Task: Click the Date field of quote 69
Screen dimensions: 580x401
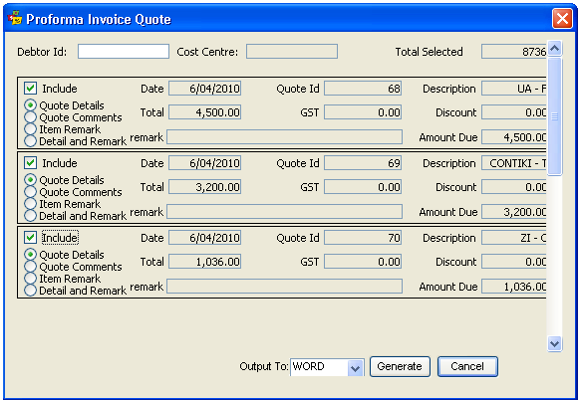Action: (x=205, y=163)
